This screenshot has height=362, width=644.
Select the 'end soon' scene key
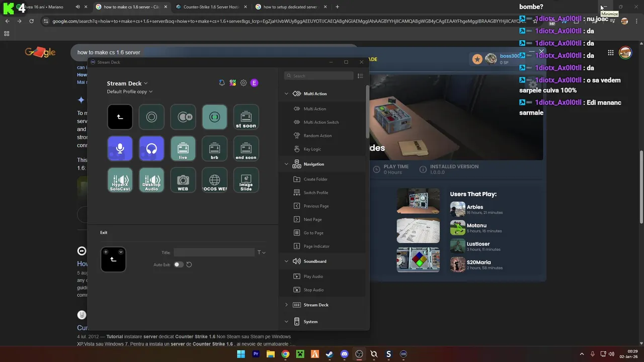pos(246,149)
